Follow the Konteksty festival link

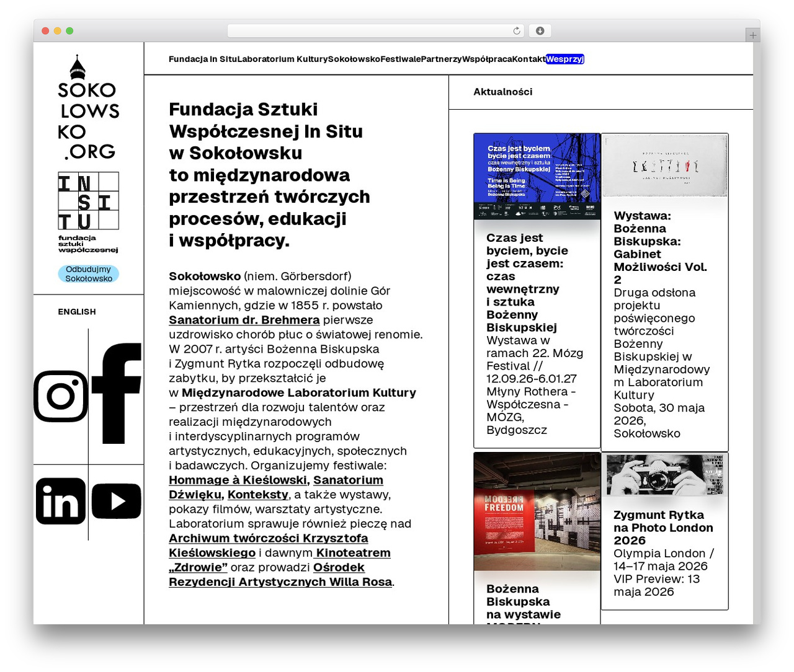258,495
